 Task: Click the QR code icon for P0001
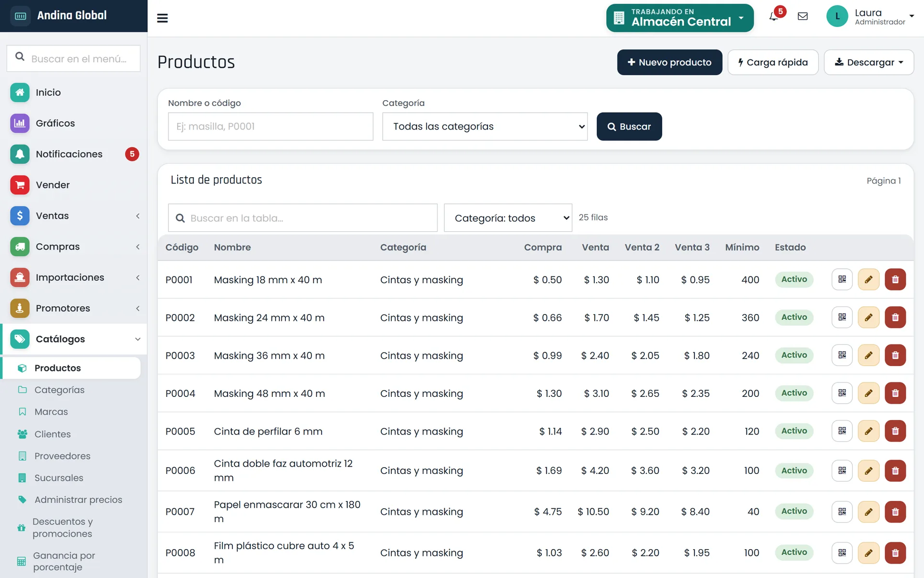[x=842, y=279]
